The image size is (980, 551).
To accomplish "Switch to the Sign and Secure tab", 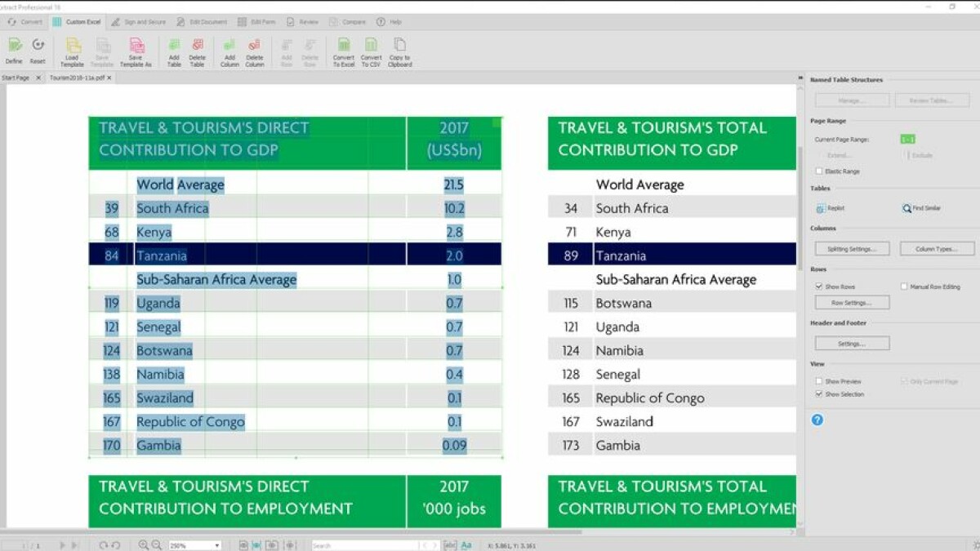I will 139,22.
